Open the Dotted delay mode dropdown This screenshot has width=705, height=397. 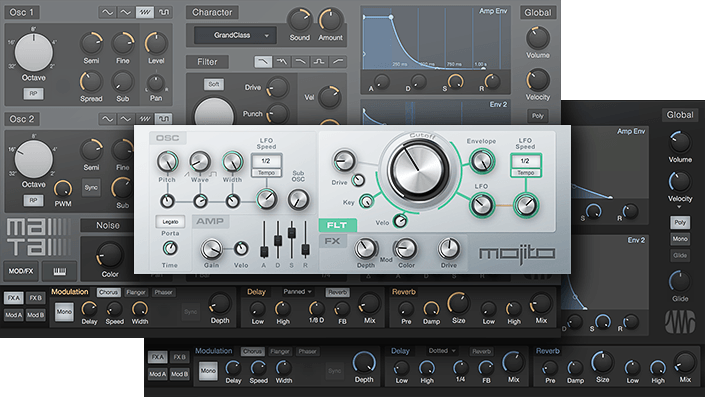click(x=442, y=351)
